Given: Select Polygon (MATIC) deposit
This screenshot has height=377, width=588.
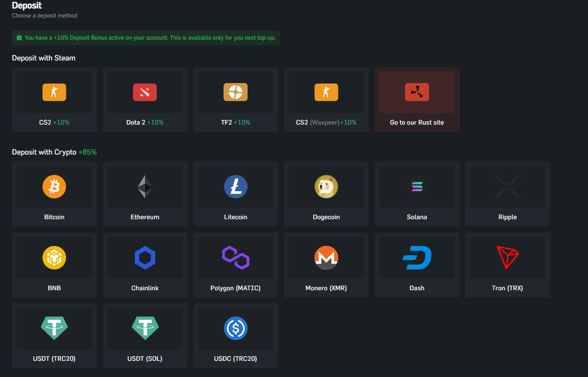Looking at the screenshot, I should pyautogui.click(x=236, y=265).
